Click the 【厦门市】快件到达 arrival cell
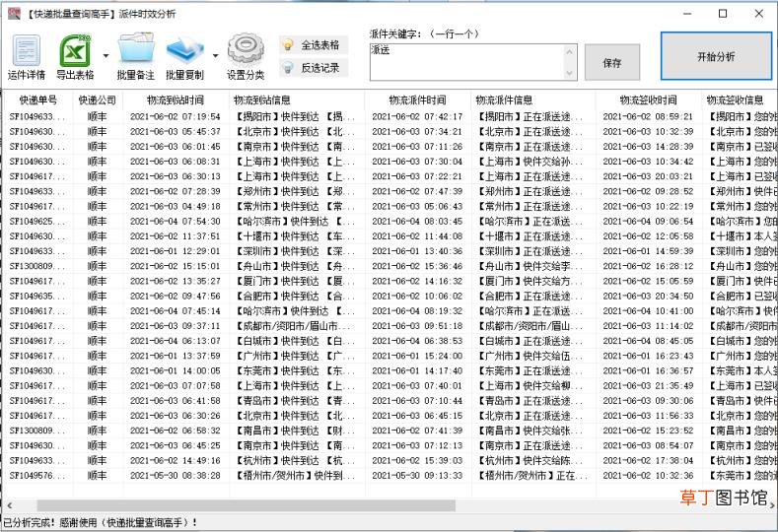The height and width of the screenshot is (532, 778). click(296, 281)
